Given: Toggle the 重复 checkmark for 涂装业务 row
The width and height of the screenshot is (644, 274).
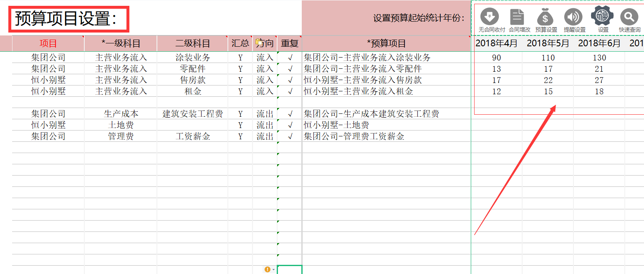Looking at the screenshot, I should click(x=289, y=58).
